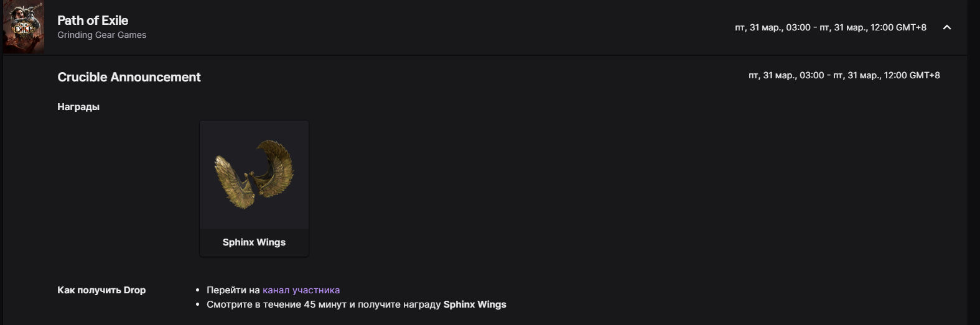Click the Как получить Drop label
The width and height of the screenshot is (980, 325).
coord(101,290)
